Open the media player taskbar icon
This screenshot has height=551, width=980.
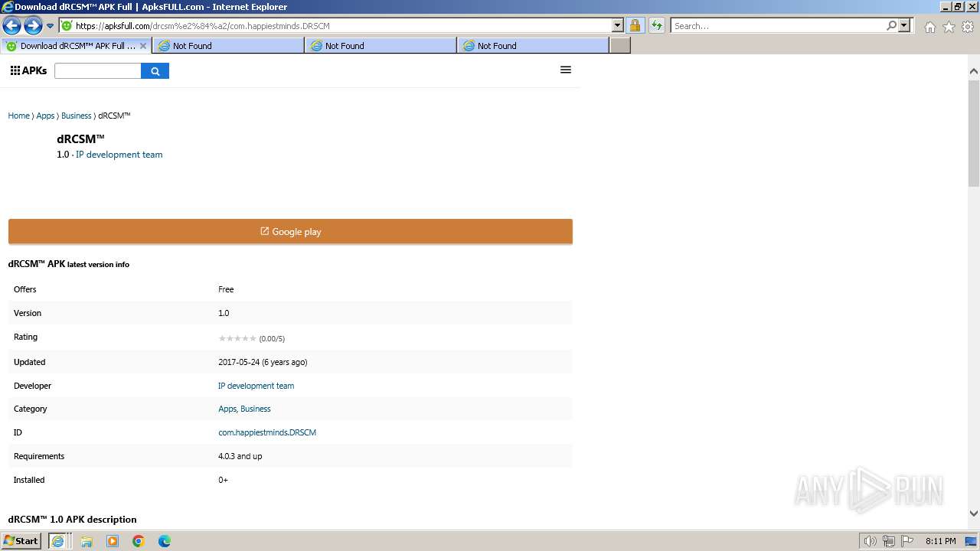[x=113, y=541]
